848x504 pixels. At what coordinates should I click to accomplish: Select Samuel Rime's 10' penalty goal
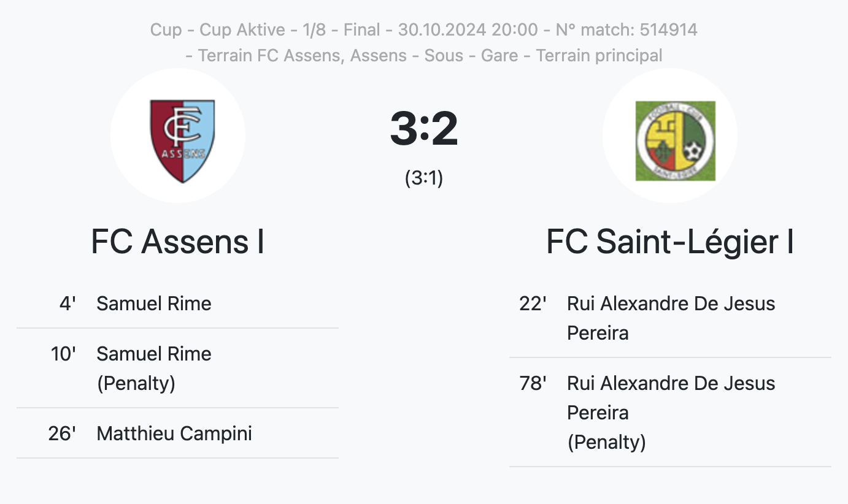coord(177,368)
